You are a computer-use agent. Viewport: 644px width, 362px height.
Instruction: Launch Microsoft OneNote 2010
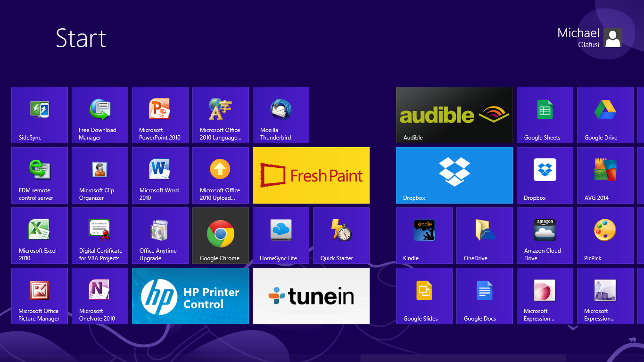coord(100,296)
